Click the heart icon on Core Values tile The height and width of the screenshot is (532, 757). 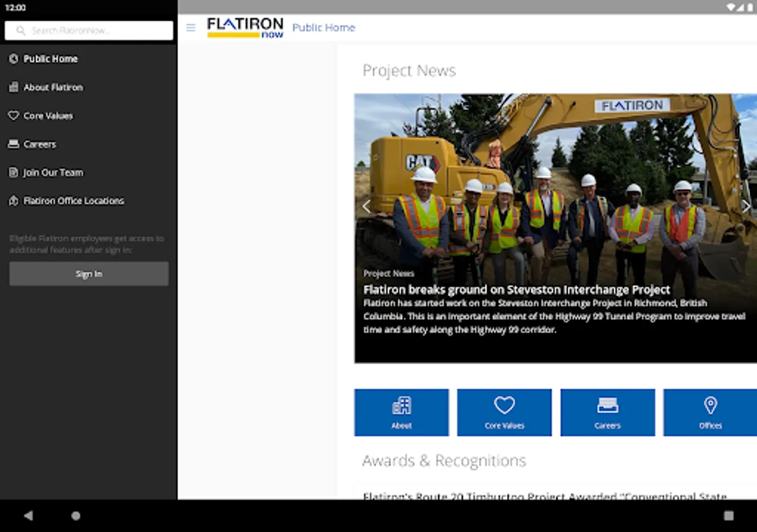click(504, 405)
